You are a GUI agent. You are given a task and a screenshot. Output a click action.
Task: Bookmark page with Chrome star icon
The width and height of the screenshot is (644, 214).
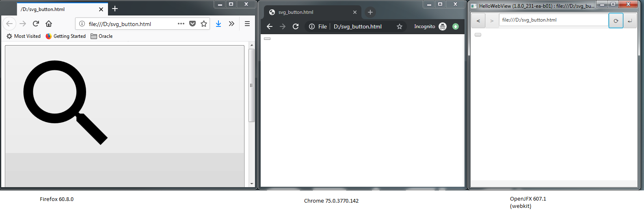pos(400,26)
